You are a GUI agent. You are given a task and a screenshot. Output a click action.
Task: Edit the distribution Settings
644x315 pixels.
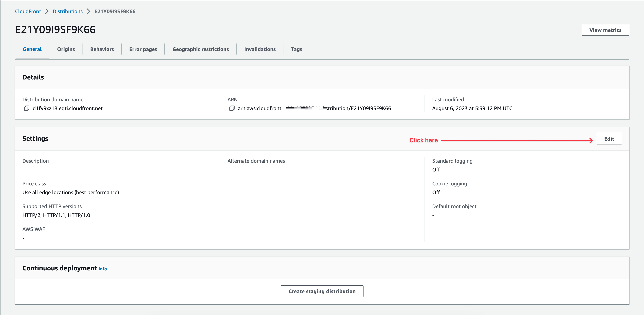point(609,139)
